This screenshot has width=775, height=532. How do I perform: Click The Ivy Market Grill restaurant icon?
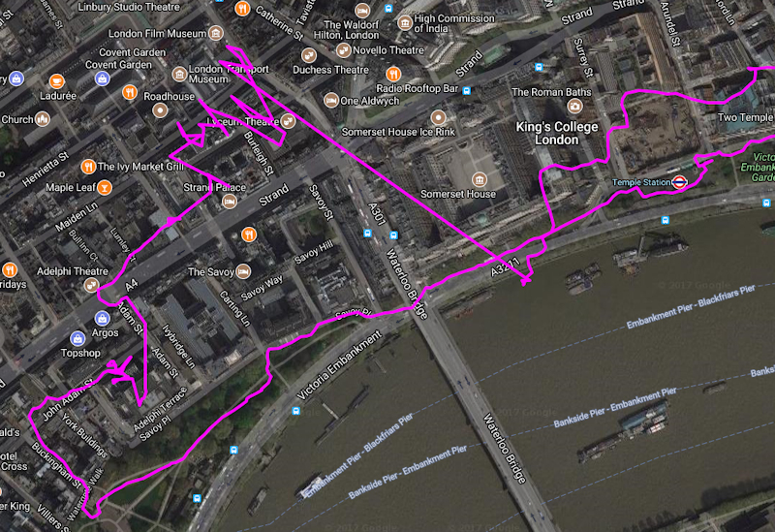pyautogui.click(x=88, y=167)
